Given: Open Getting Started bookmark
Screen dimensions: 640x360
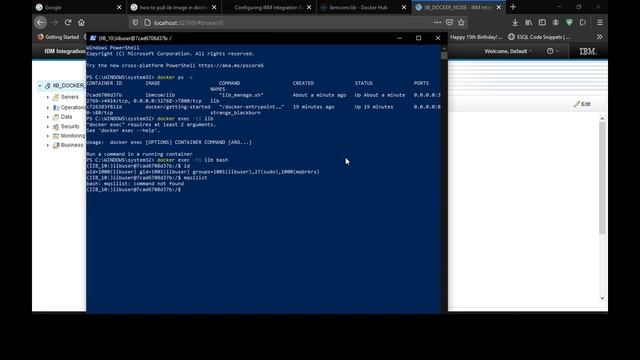Looking at the screenshot, I should [58, 37].
